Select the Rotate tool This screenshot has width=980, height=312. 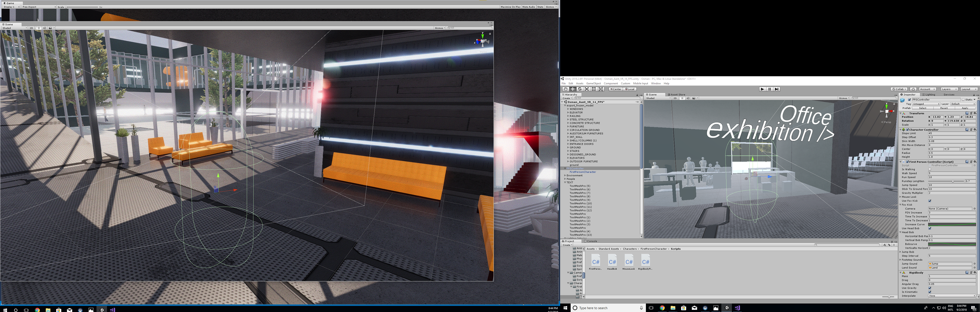[579, 89]
